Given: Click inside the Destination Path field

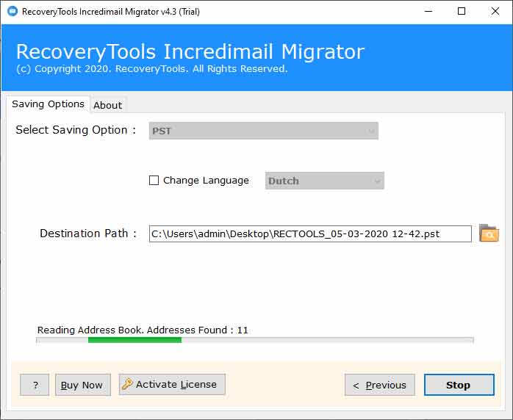Looking at the screenshot, I should pyautogui.click(x=310, y=234).
